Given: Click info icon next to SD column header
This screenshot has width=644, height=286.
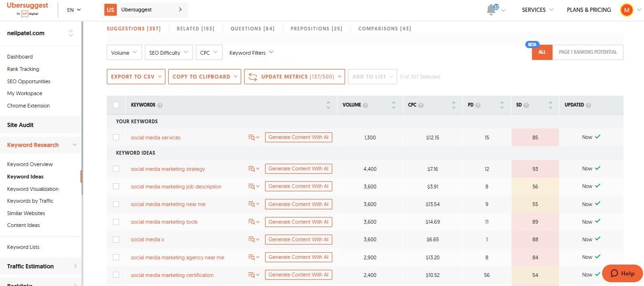Looking at the screenshot, I should point(526,105).
